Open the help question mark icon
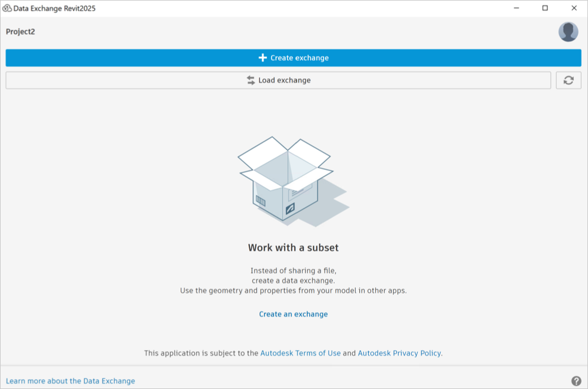 click(576, 381)
